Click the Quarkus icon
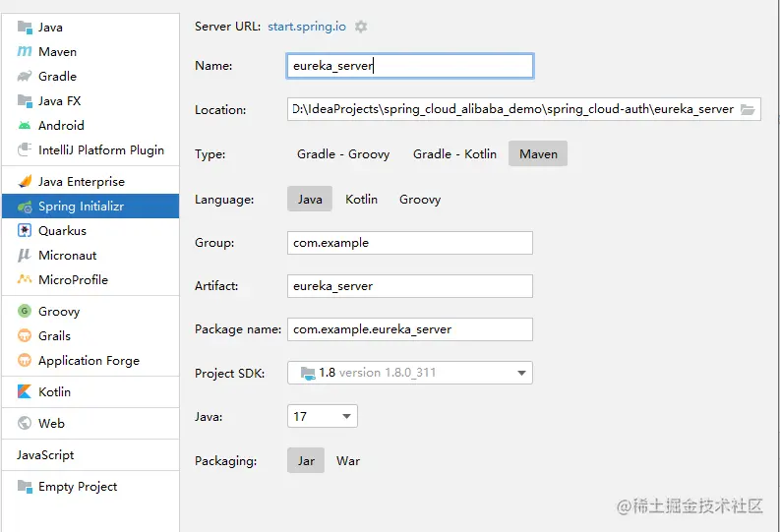The width and height of the screenshot is (780, 532). click(x=25, y=231)
